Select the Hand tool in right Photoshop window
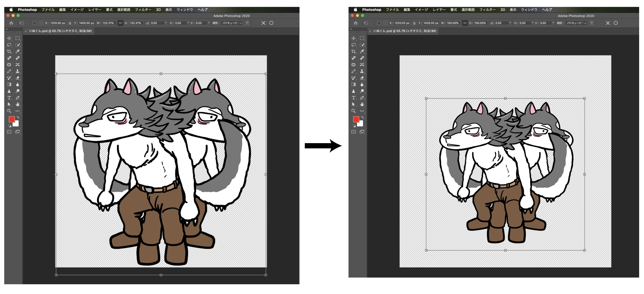This screenshot has width=644, height=294. click(x=362, y=104)
